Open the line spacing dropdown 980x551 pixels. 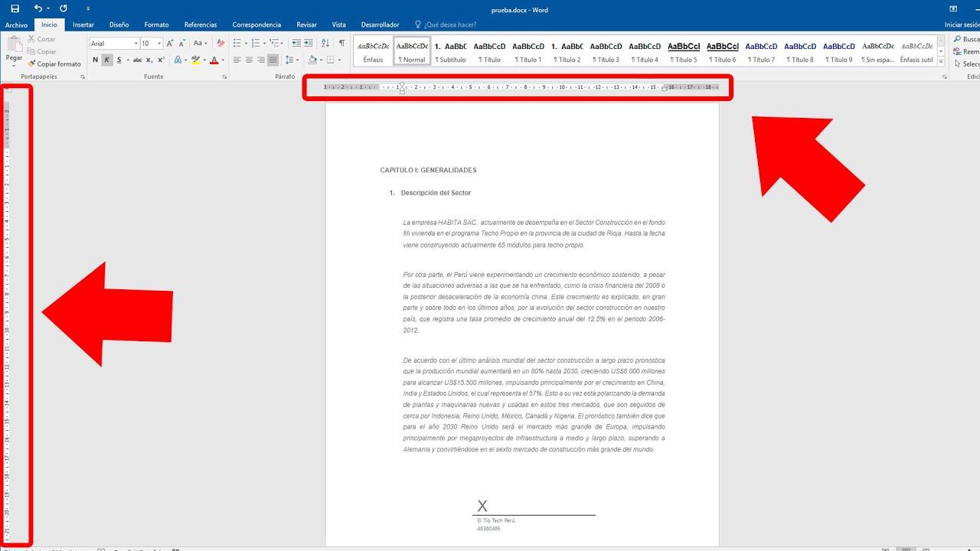pyautogui.click(x=292, y=59)
